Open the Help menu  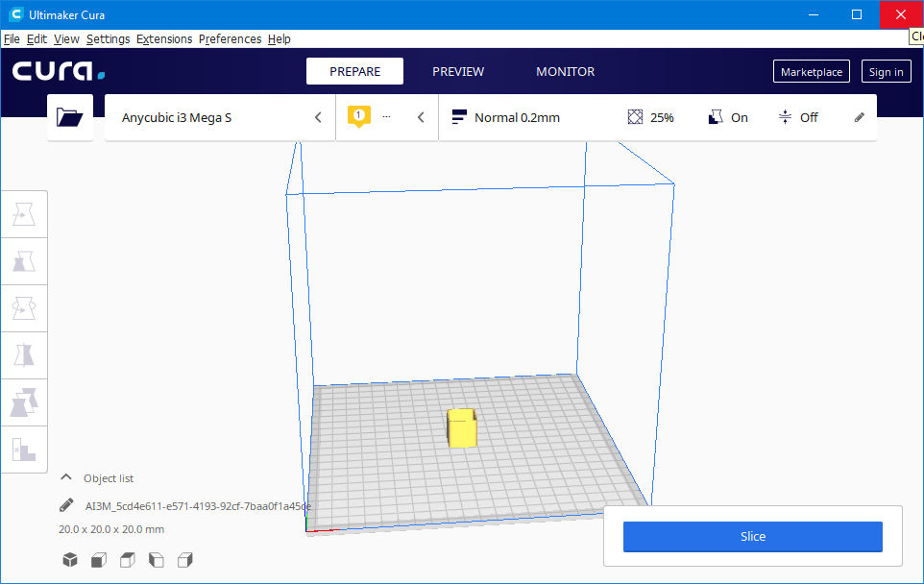click(x=280, y=38)
